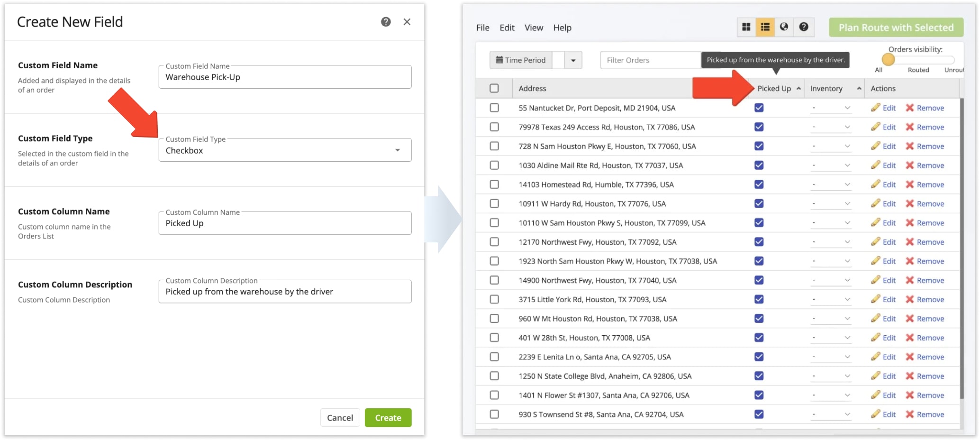Screen dimensions: 980x441
Task: Select row checkbox for 79978 Texas 249 Access Rd
Action: click(x=494, y=127)
